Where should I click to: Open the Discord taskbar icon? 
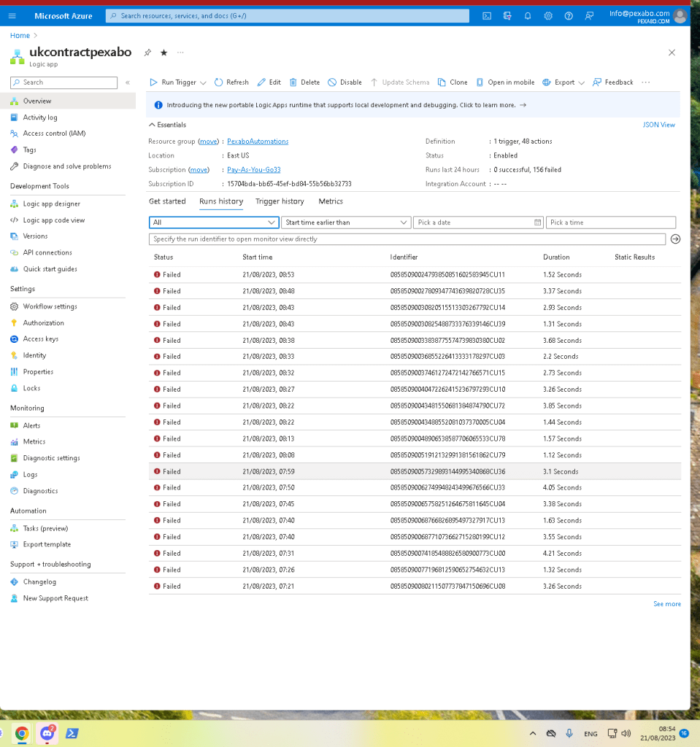click(x=47, y=733)
